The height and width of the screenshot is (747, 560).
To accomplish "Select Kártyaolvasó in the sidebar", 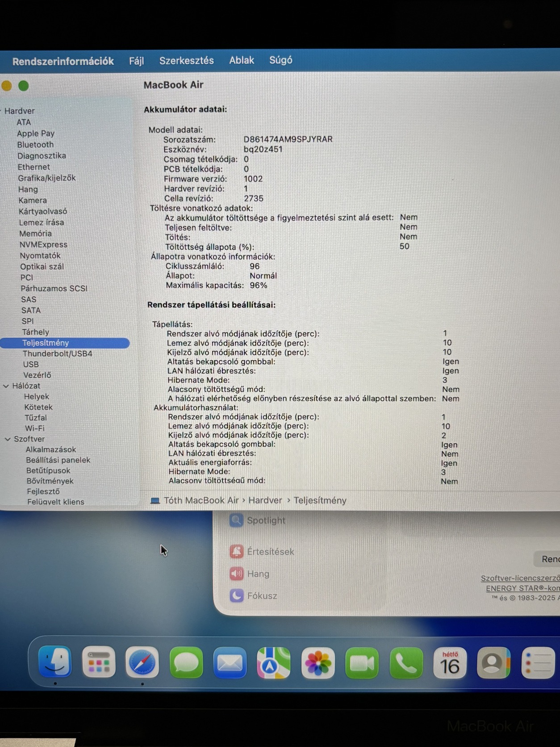I will pos(42,211).
